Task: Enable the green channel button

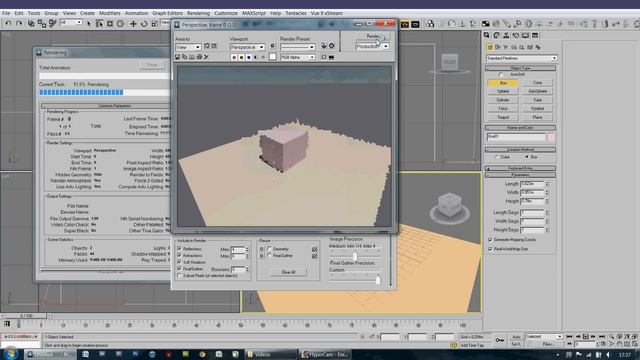Action: click(x=241, y=57)
